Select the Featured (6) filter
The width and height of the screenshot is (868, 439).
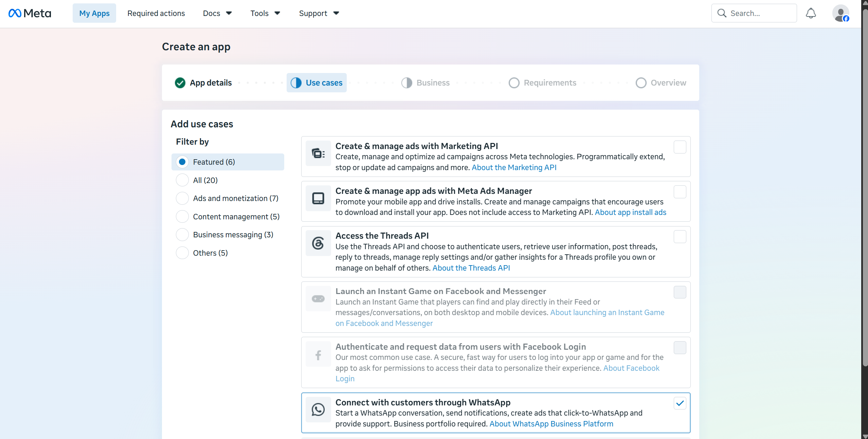[x=228, y=162]
